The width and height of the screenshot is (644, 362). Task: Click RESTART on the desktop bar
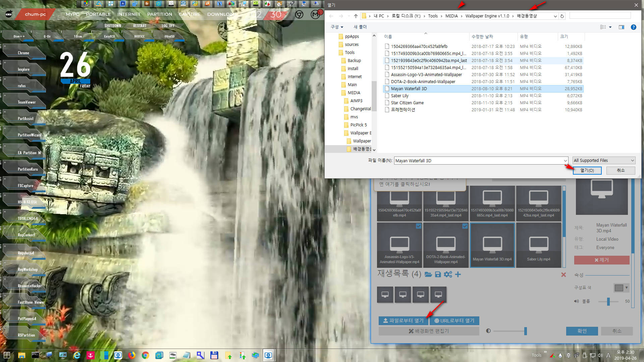coord(140,26)
